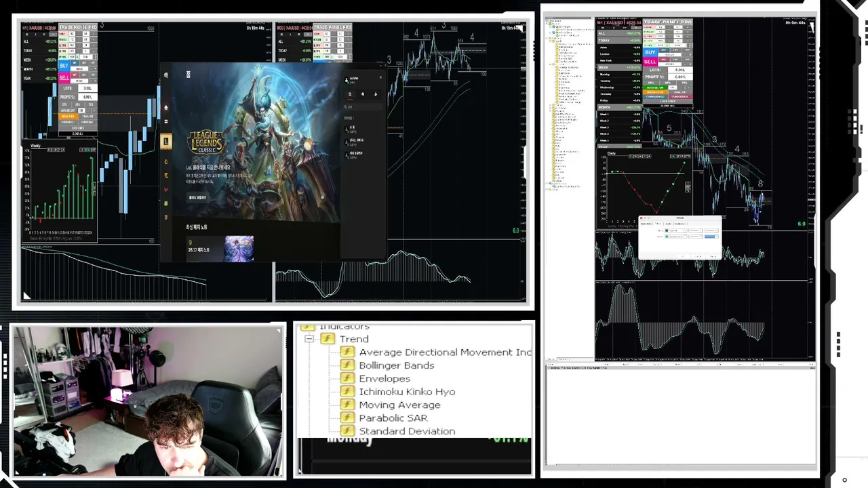Click CLOSE ALL on the M1 trade panel
The height and width of the screenshot is (488, 868).
668,106
